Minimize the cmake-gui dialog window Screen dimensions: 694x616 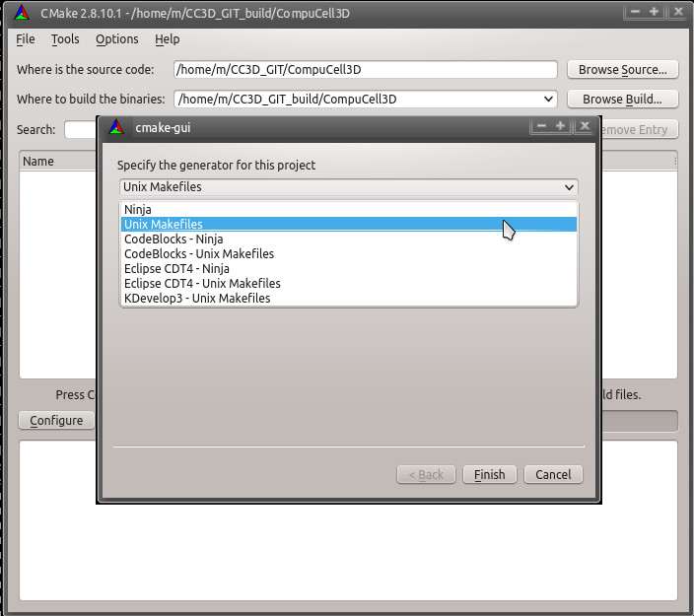tap(538, 126)
